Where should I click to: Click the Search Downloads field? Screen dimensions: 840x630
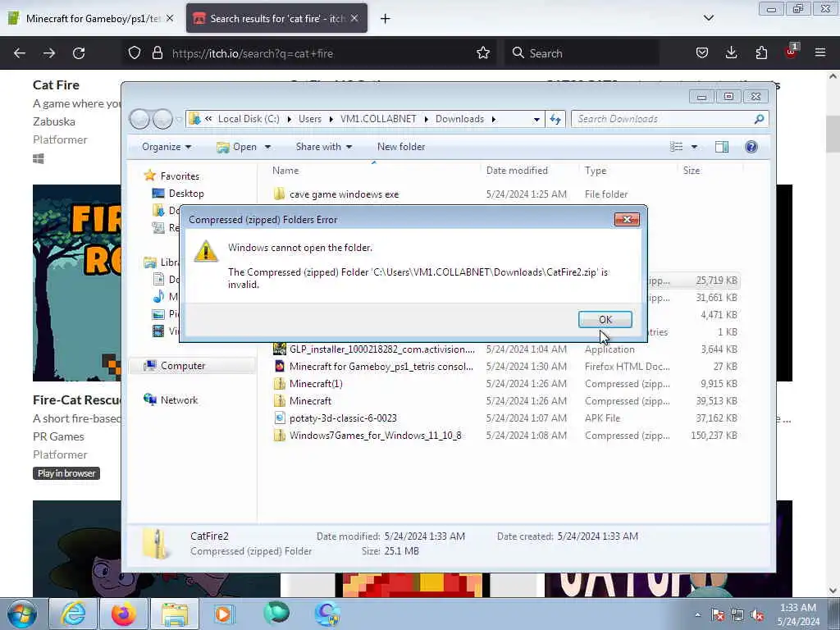(669, 119)
